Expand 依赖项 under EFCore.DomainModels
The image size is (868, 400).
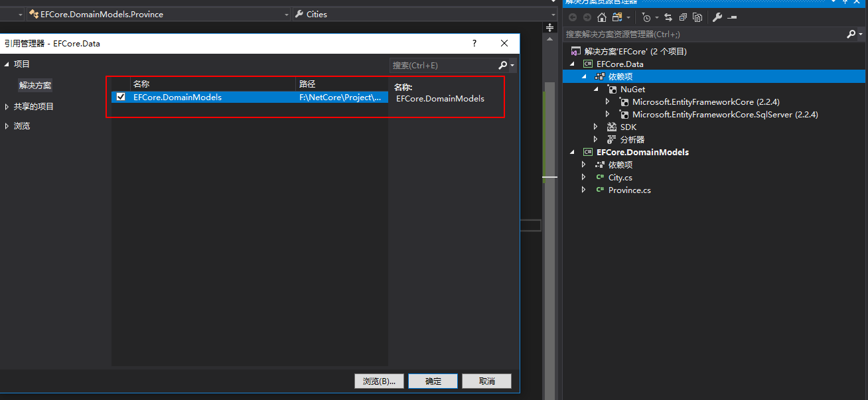coord(584,165)
